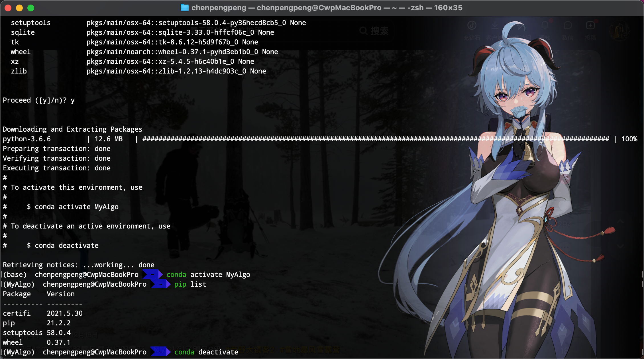Click the blue '~' segment before 'pip list'

[160, 284]
